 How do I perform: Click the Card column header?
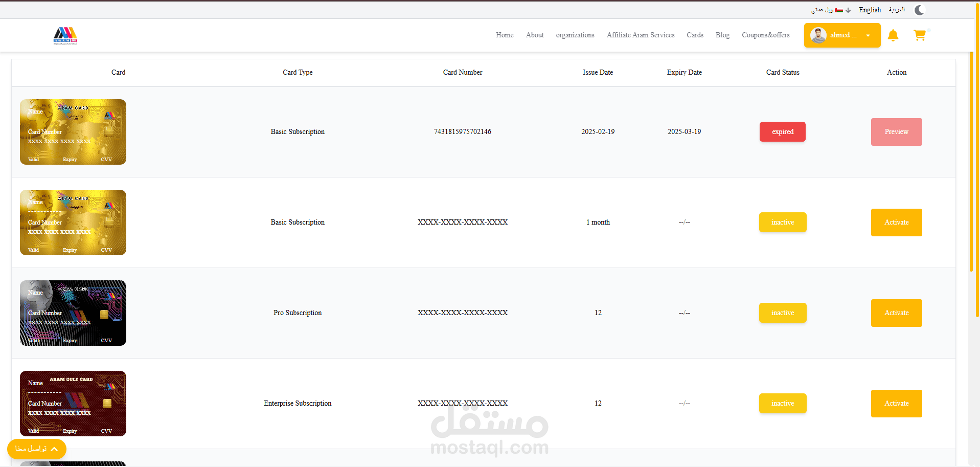pos(118,73)
